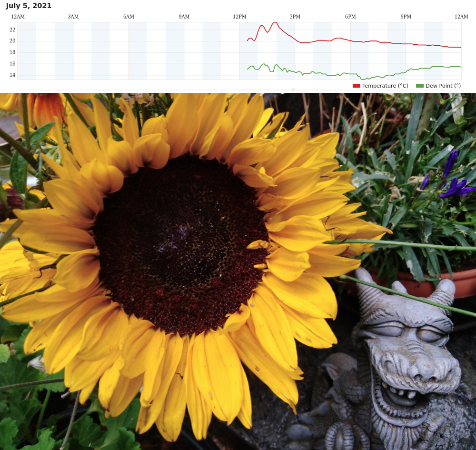Click the 9PM time axis label
476x450 pixels.
(406, 17)
